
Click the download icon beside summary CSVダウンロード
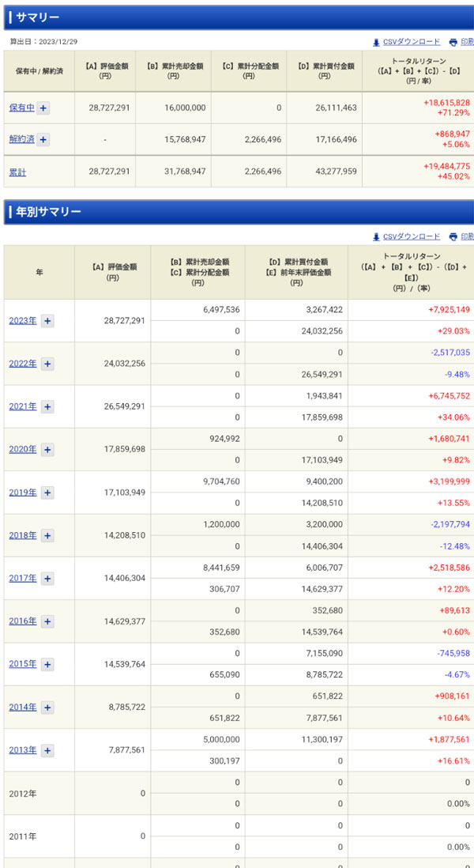pos(376,42)
